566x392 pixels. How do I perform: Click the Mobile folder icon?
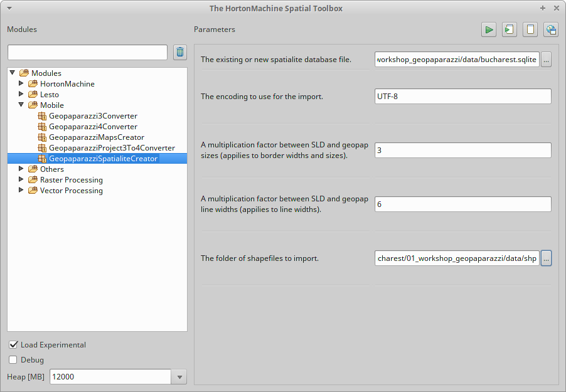point(33,105)
